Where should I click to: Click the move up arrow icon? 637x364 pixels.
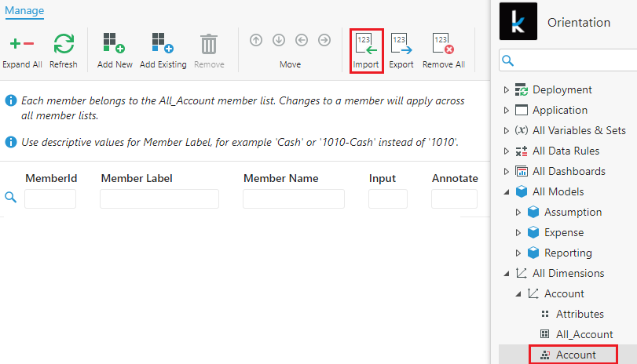click(x=256, y=40)
